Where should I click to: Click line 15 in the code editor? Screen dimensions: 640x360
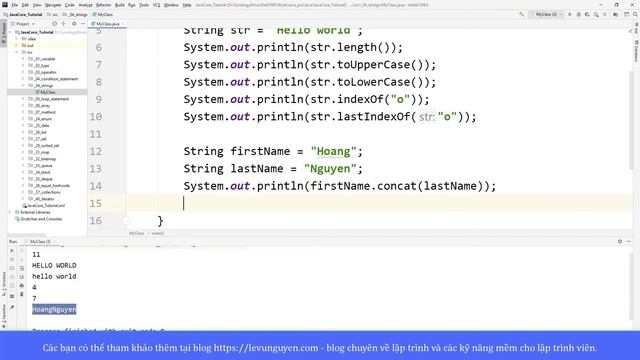tap(380, 203)
